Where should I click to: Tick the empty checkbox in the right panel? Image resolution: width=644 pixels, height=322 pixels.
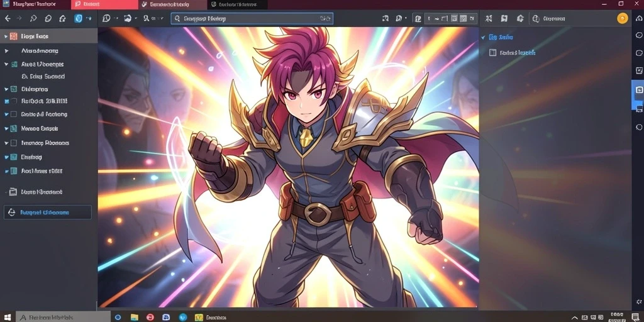point(493,53)
